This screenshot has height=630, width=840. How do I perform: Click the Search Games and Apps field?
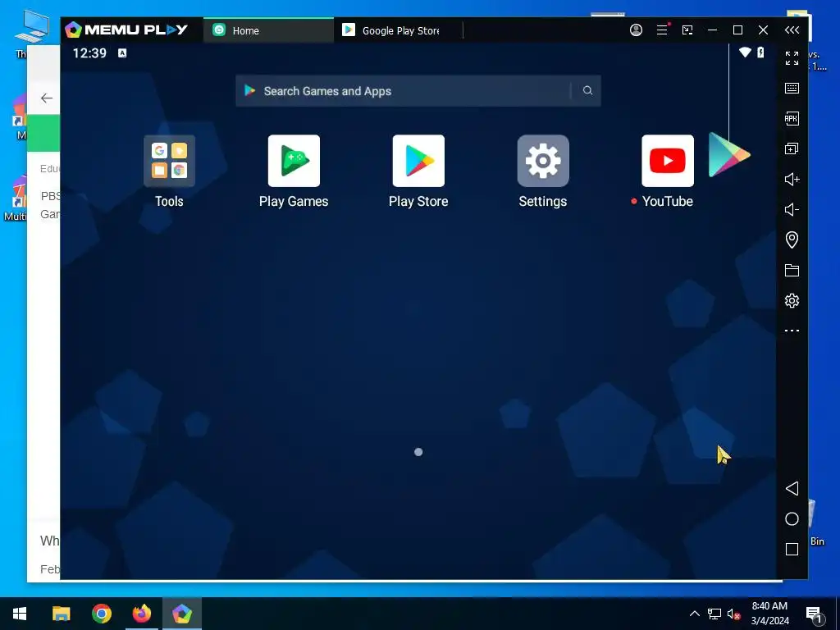click(418, 91)
